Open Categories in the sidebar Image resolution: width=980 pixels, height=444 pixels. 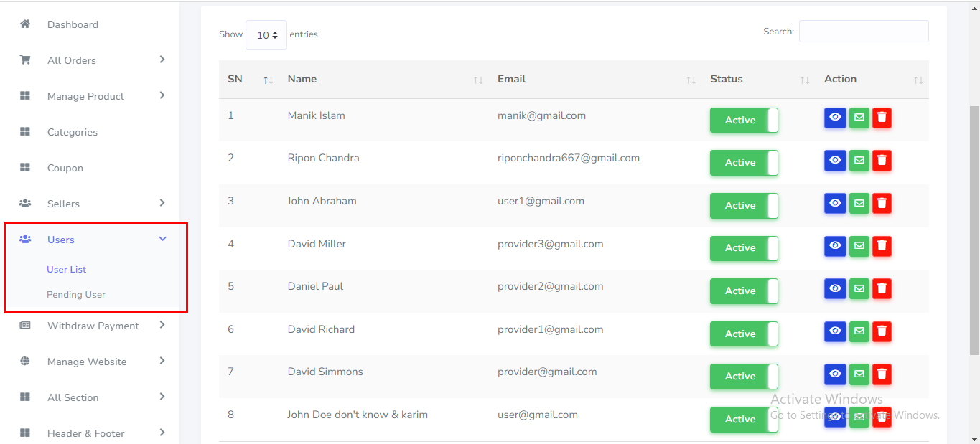click(x=72, y=132)
